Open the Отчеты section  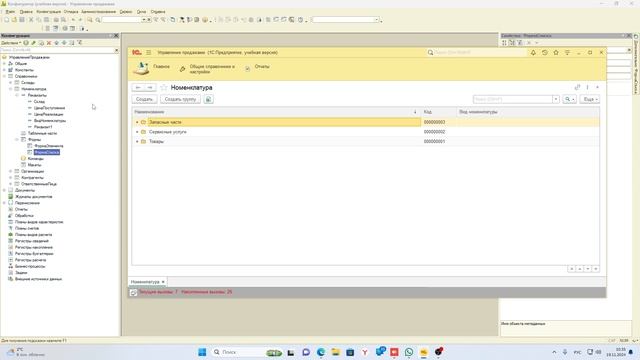(x=262, y=67)
